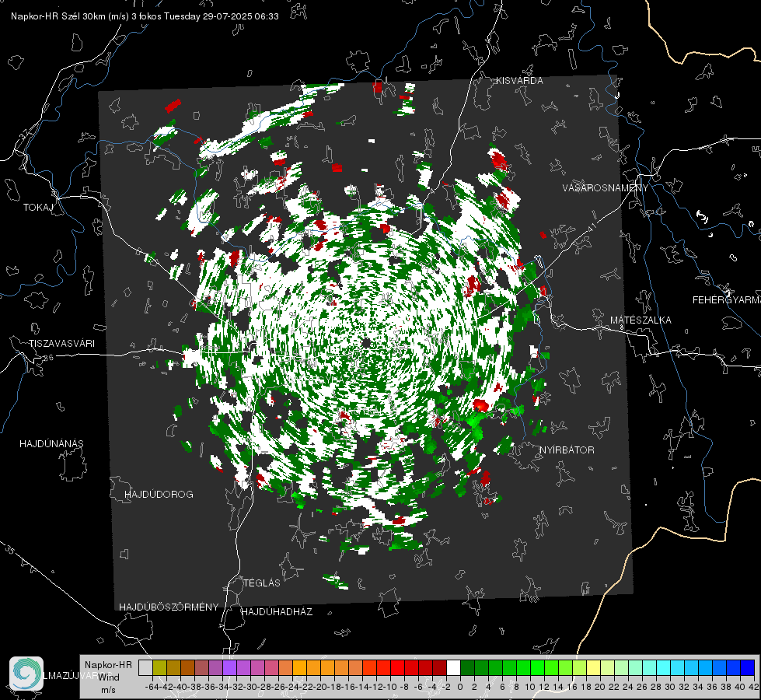Click the -10 legend value
This screenshot has height=700, width=761.
[x=390, y=687]
